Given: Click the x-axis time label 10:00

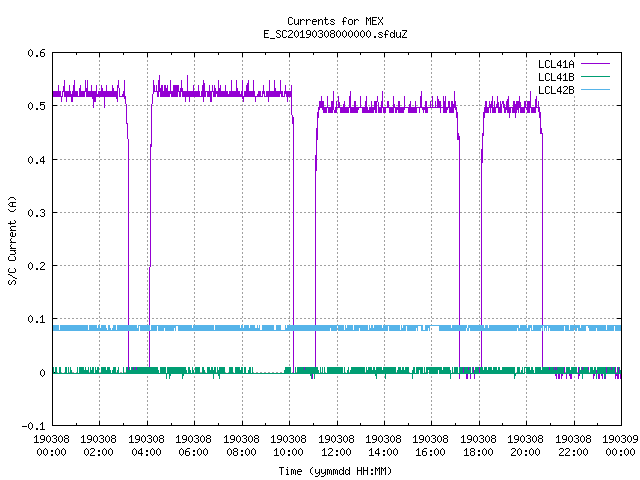Looking at the screenshot, I should [288, 452].
